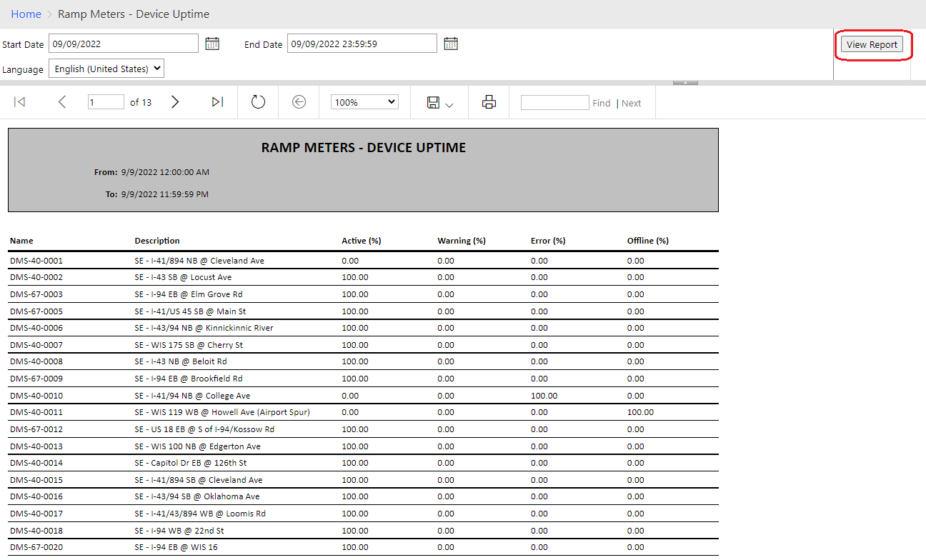Click the 0.00 Active value for DMS-40-0001
Screen dimensions: 926x560
click(350, 261)
